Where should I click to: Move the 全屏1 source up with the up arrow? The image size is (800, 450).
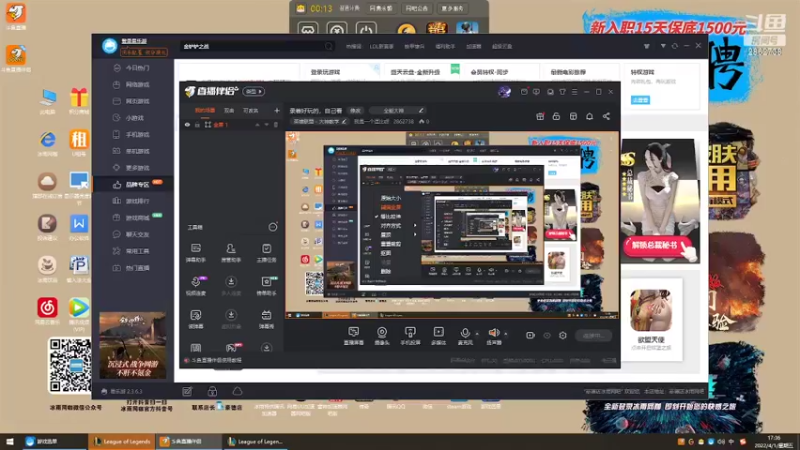tap(257, 124)
